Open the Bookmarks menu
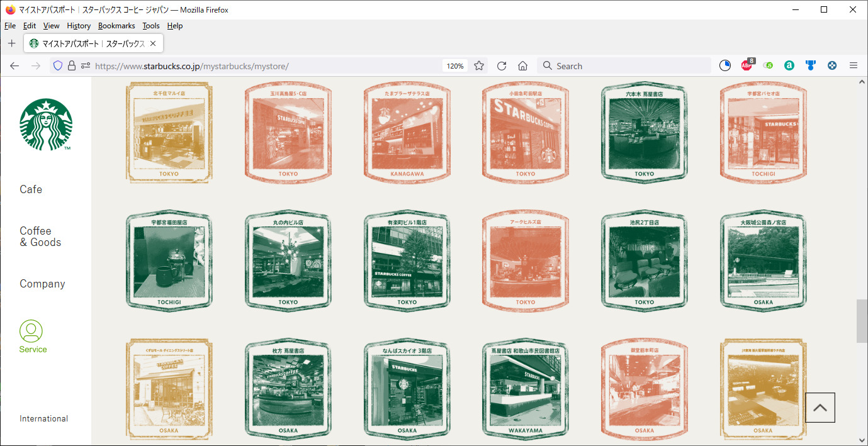Screen dimensions: 868x446 116,26
